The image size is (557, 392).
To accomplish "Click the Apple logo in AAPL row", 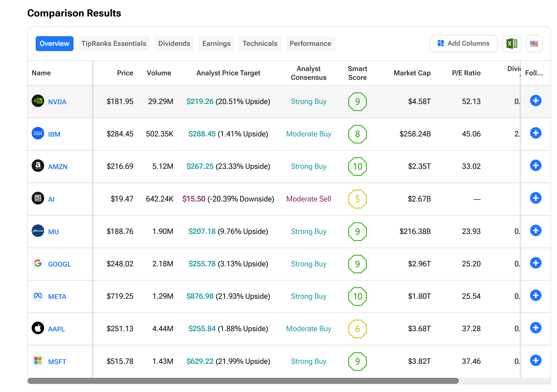I will [x=38, y=328].
